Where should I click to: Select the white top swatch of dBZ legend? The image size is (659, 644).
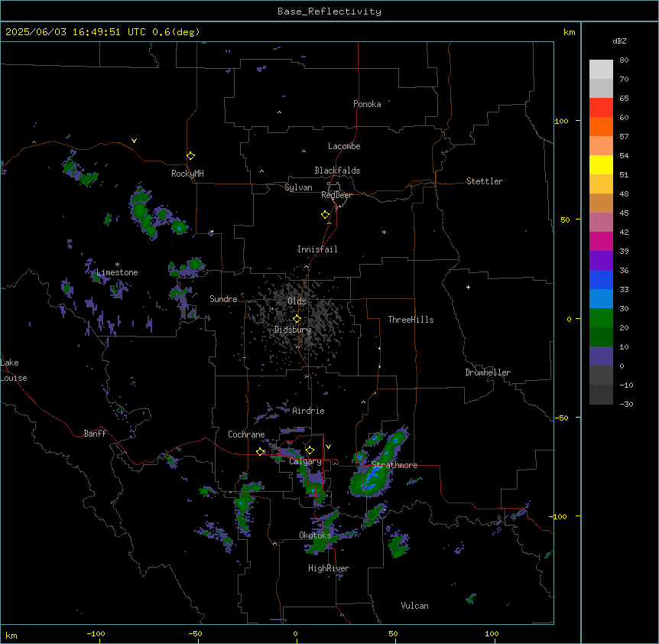pyautogui.click(x=601, y=69)
